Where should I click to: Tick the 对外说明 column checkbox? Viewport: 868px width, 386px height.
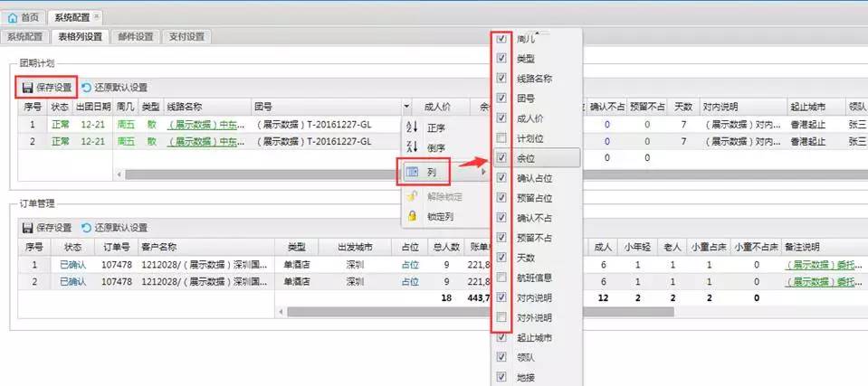(501, 317)
